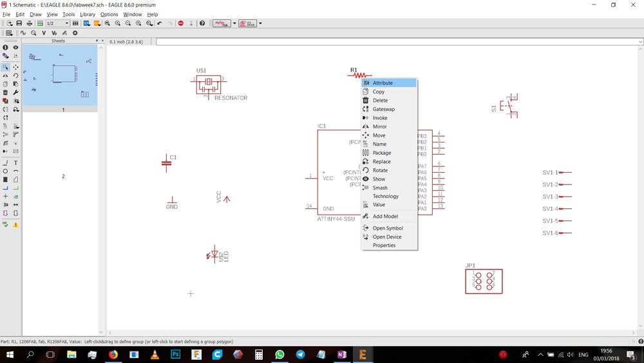This screenshot has width=644, height=363.
Task: Select the Add Part tool
Action: (x=5, y=101)
